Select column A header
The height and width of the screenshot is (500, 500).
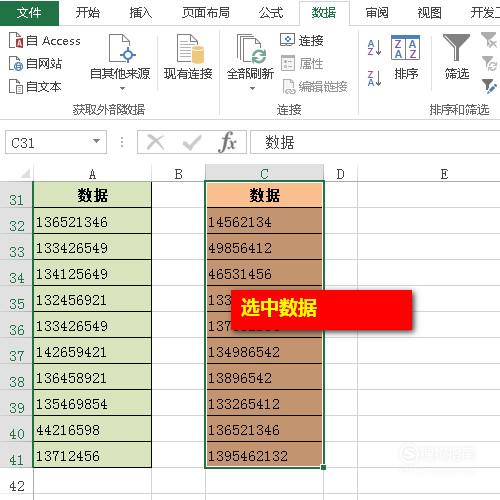(x=92, y=174)
